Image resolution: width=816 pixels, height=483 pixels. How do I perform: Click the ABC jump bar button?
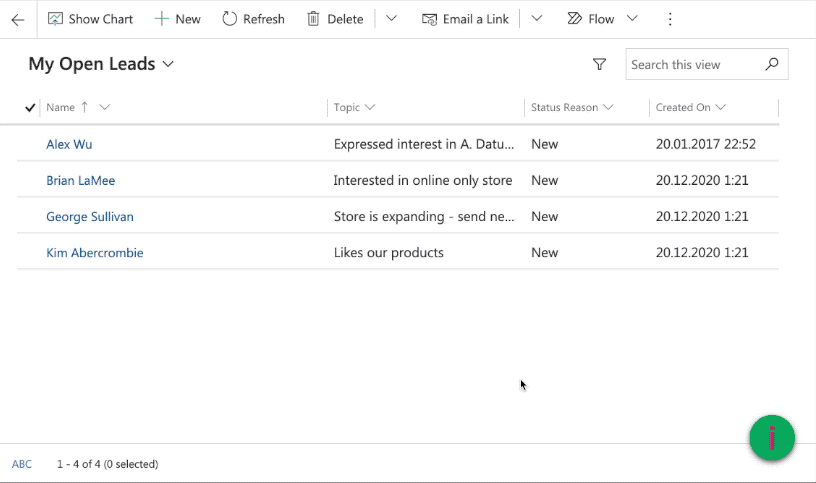coord(22,464)
